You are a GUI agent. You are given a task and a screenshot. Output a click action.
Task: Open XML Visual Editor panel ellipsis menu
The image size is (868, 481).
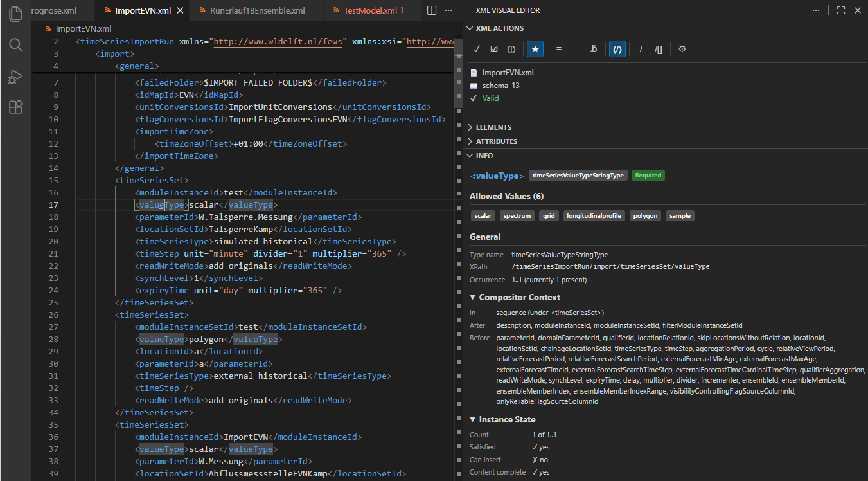816,11
